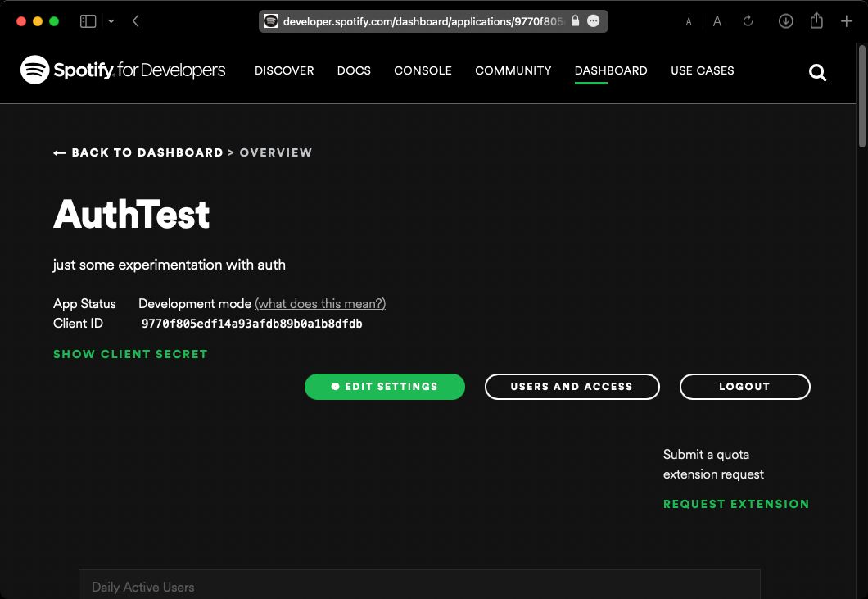Reload the page with the refresh icon
Image resolution: width=868 pixels, height=599 pixels.
[x=748, y=21]
